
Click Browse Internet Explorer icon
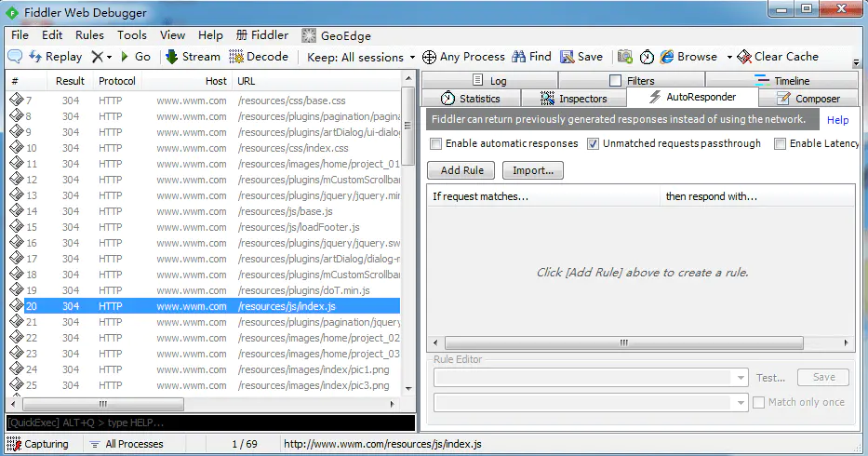pos(667,57)
